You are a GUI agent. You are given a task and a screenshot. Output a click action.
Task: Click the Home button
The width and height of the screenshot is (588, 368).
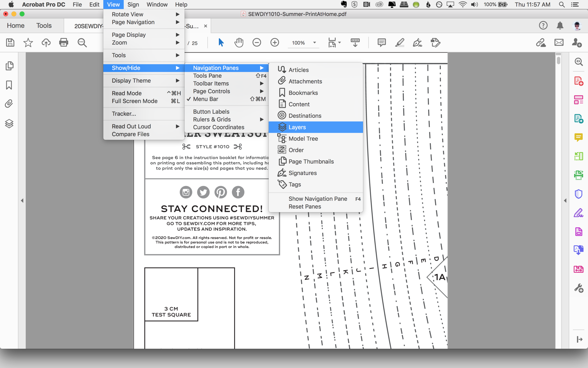(16, 26)
